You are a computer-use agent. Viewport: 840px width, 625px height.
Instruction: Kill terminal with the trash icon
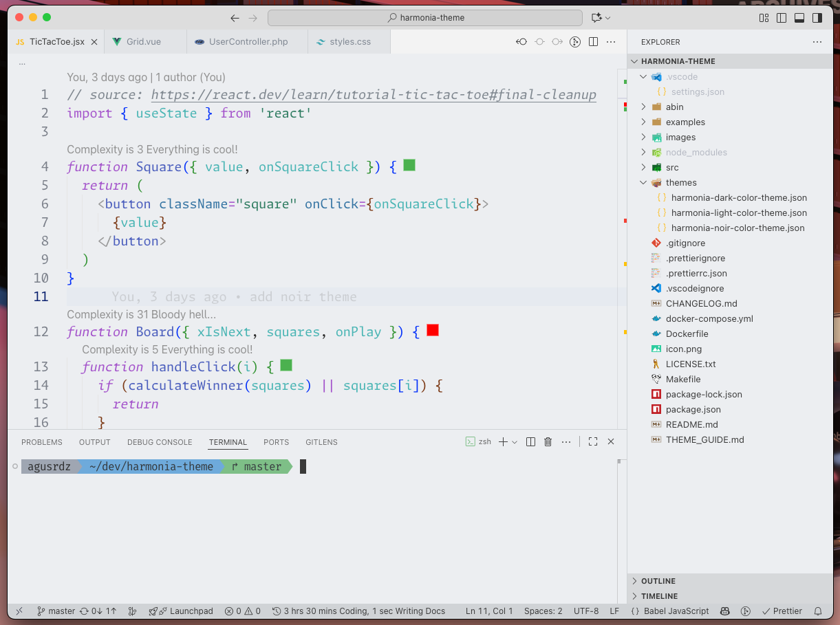click(x=548, y=442)
